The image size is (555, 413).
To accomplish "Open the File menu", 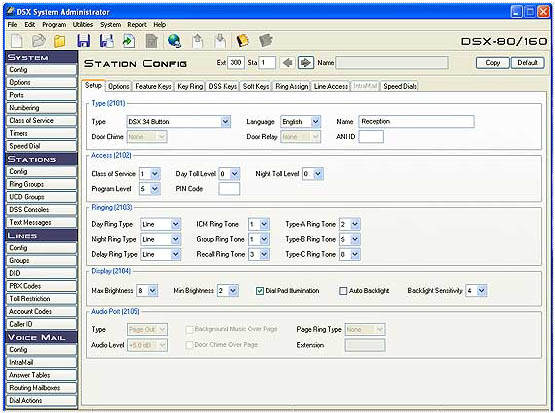I will click(12, 24).
